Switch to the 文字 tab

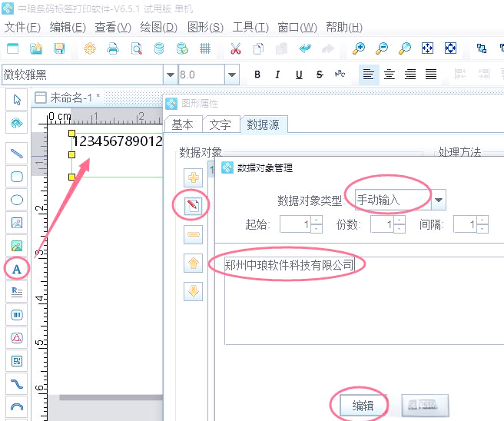(x=220, y=124)
